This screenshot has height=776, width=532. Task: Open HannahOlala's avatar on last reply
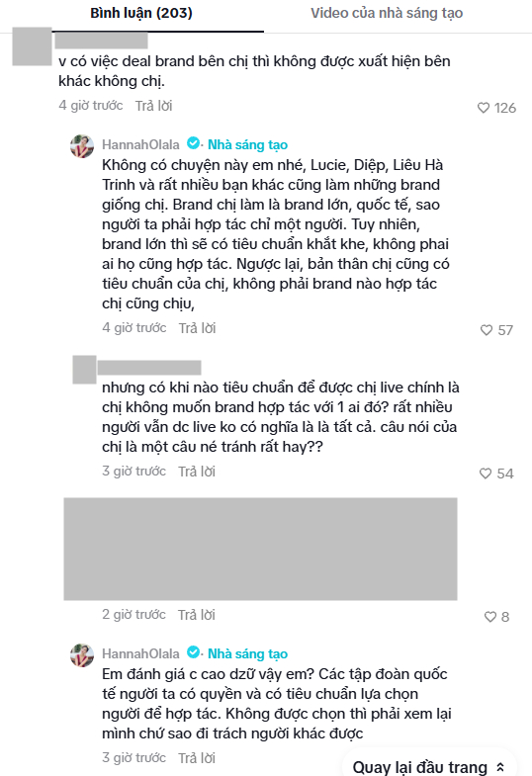(82, 655)
